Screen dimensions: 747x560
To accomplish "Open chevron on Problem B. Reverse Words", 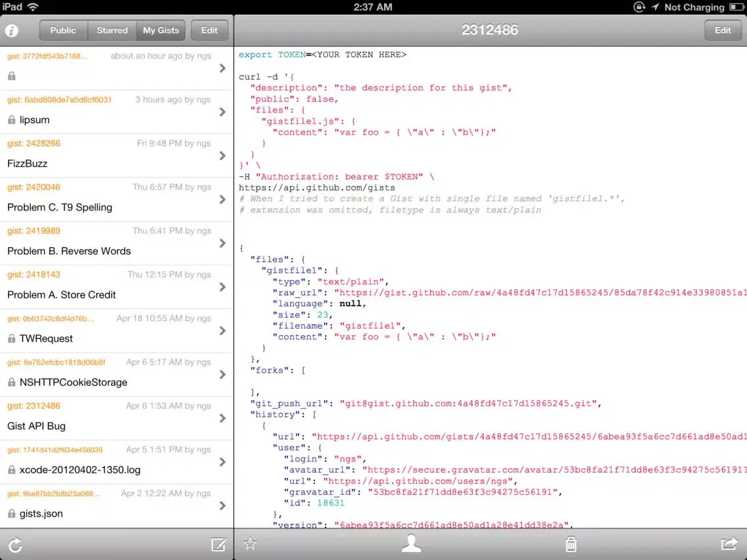I will pos(222,244).
